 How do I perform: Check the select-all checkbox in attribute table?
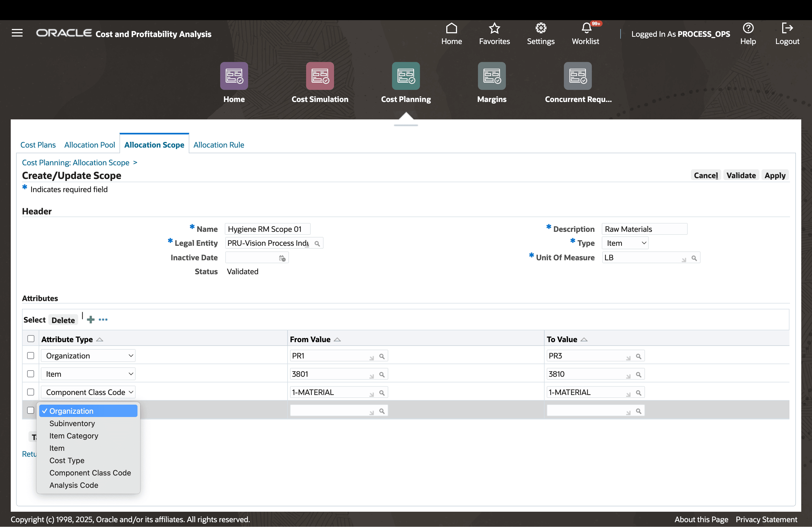[x=30, y=338]
